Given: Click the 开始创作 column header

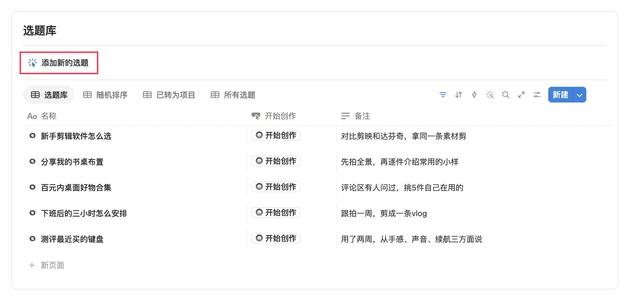Looking at the screenshot, I should click(x=274, y=116).
